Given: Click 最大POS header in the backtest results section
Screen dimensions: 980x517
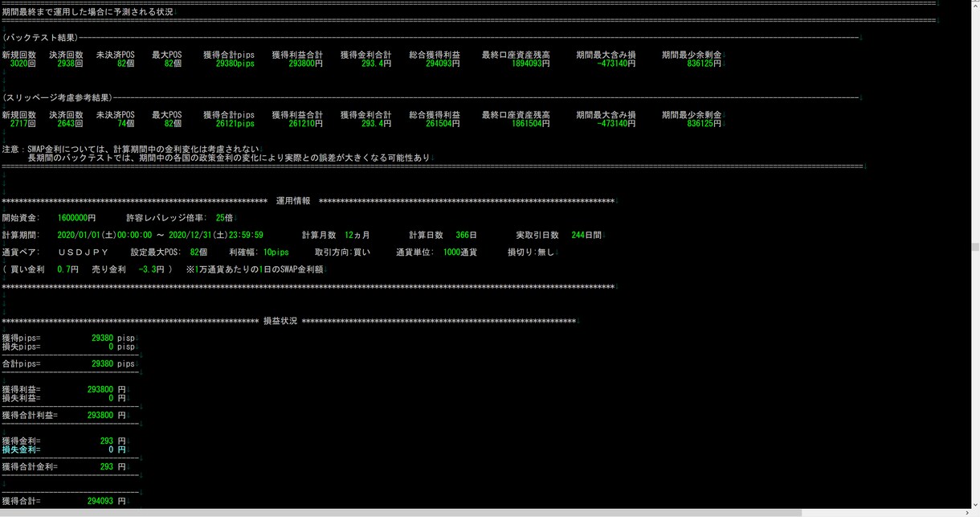Looking at the screenshot, I should [167, 55].
